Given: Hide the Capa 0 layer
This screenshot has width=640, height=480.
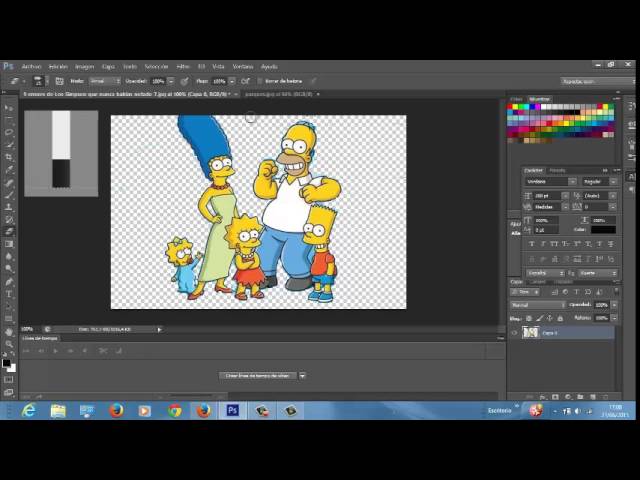Looking at the screenshot, I should click(514, 333).
